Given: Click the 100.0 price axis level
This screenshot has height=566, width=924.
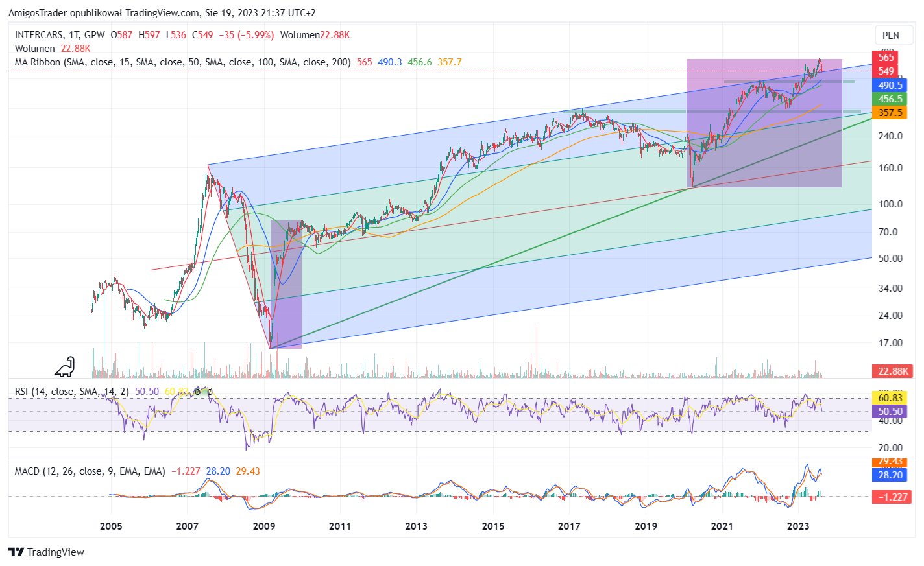Looking at the screenshot, I should [x=890, y=204].
